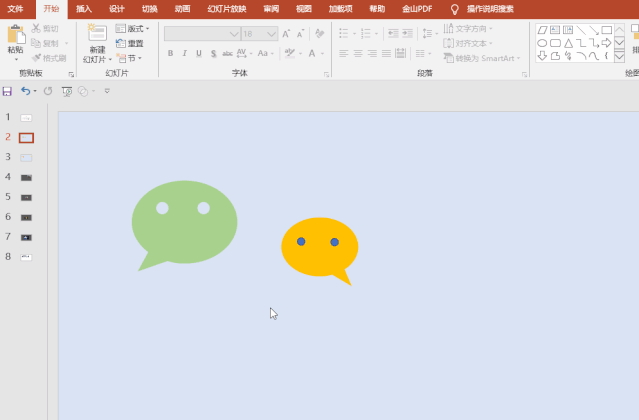639x420 pixels.
Task: Click the distributed alignment icon
Action: click(x=401, y=53)
